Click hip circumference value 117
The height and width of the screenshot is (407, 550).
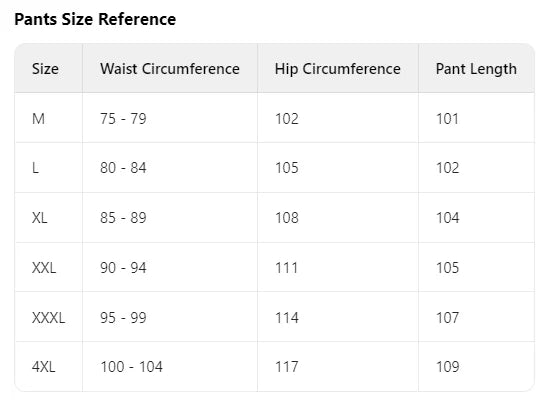pyautogui.click(x=287, y=367)
